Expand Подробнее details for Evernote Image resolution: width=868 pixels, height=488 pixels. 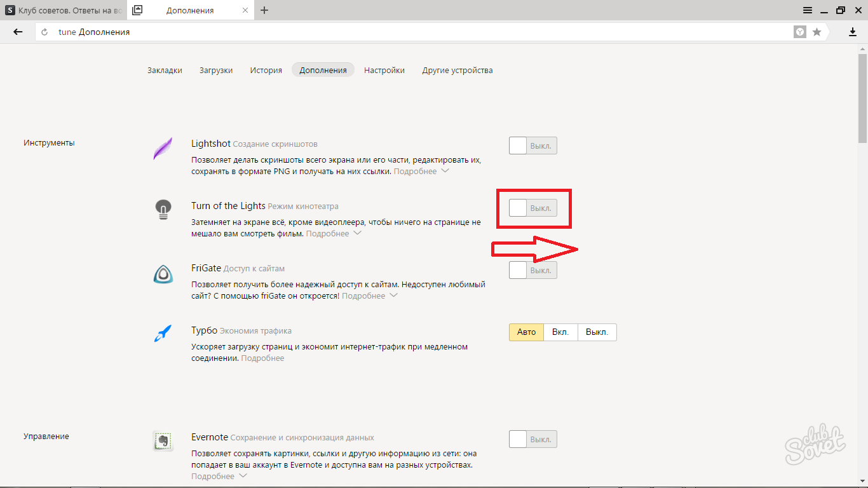point(219,477)
